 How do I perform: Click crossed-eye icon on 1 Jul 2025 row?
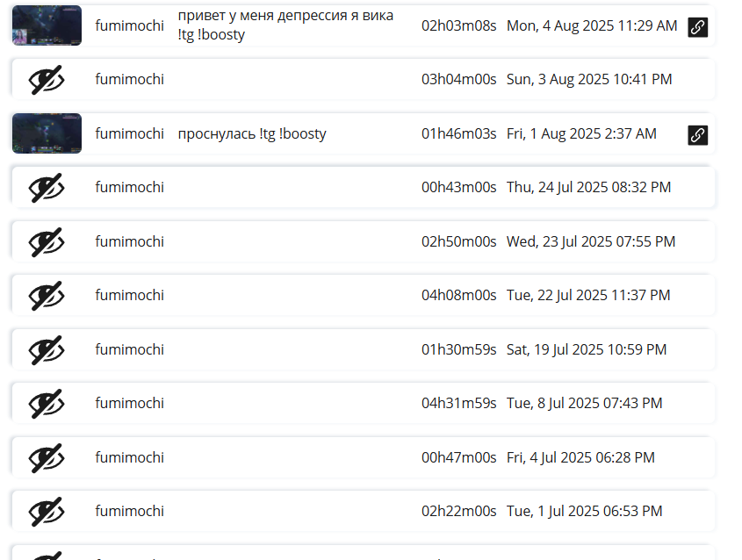47,511
